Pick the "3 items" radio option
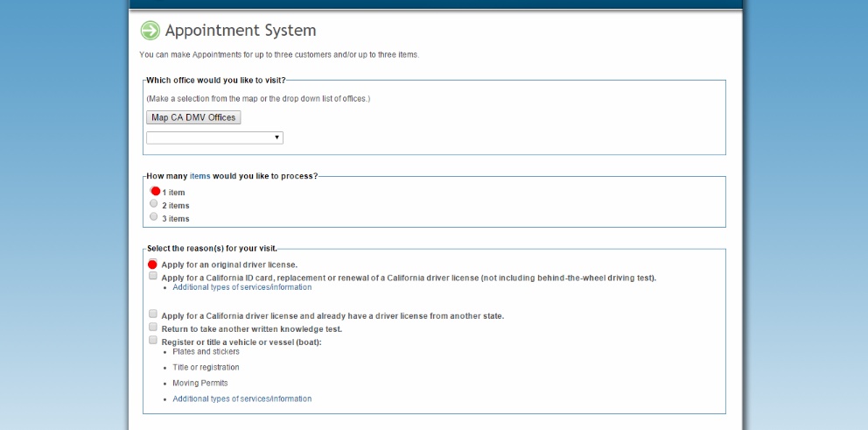The height and width of the screenshot is (430, 868). pos(154,217)
